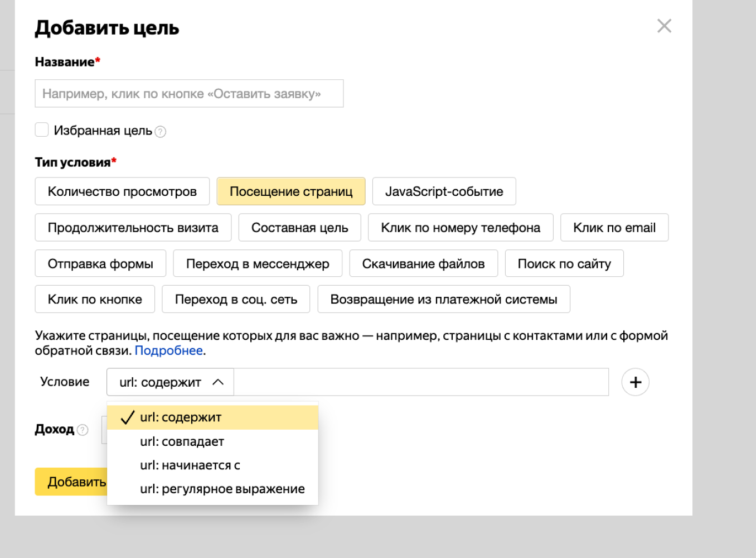Select the checked url: содержит option

[x=181, y=417]
